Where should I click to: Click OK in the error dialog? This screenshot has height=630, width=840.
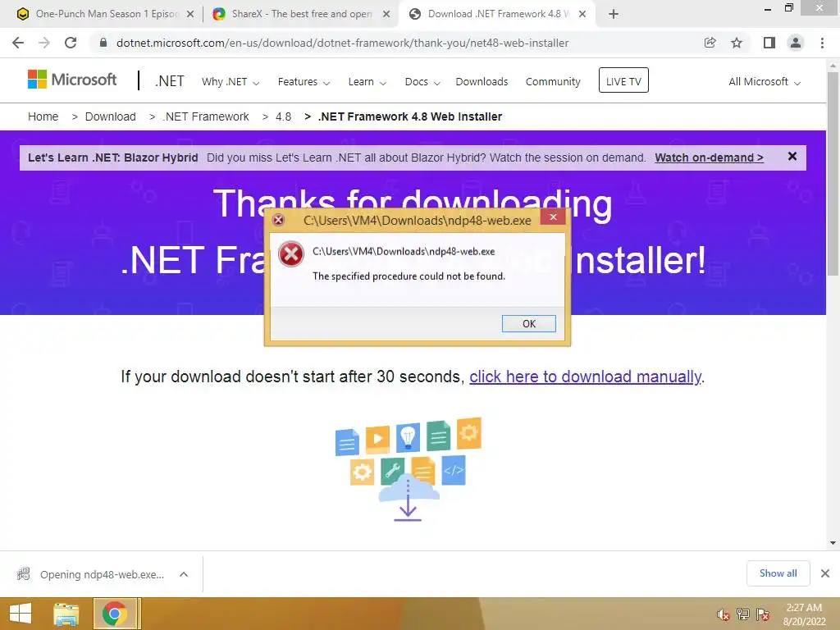pyautogui.click(x=529, y=323)
